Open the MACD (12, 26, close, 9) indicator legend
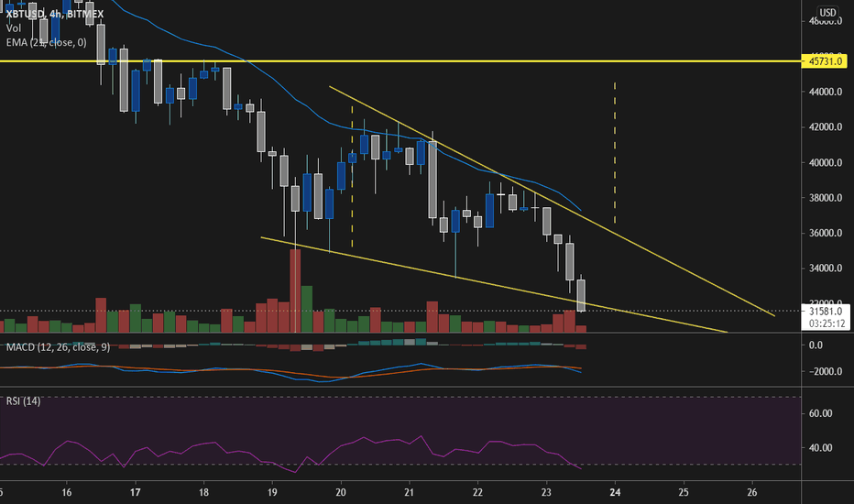854x504 pixels. tap(58, 347)
